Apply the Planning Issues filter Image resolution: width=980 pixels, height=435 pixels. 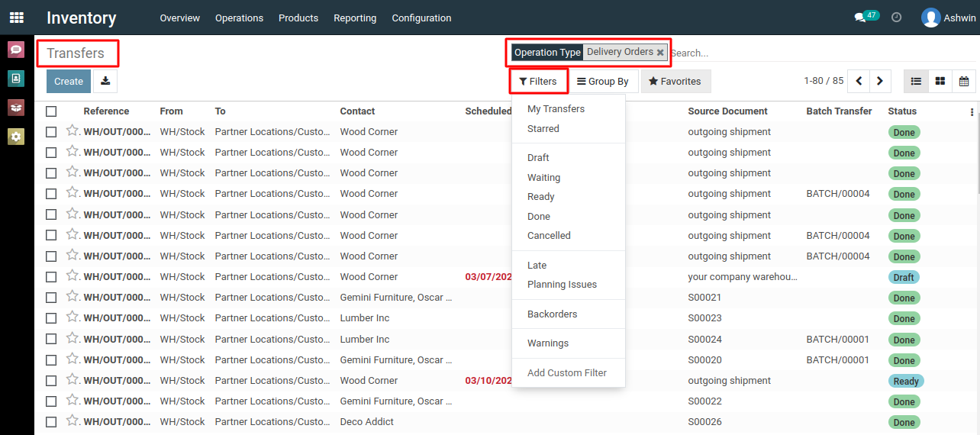pos(563,285)
